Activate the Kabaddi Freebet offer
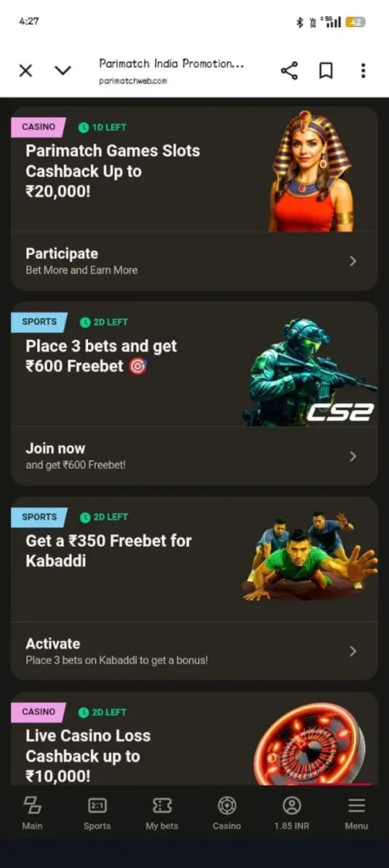389x868 pixels. pos(194,651)
